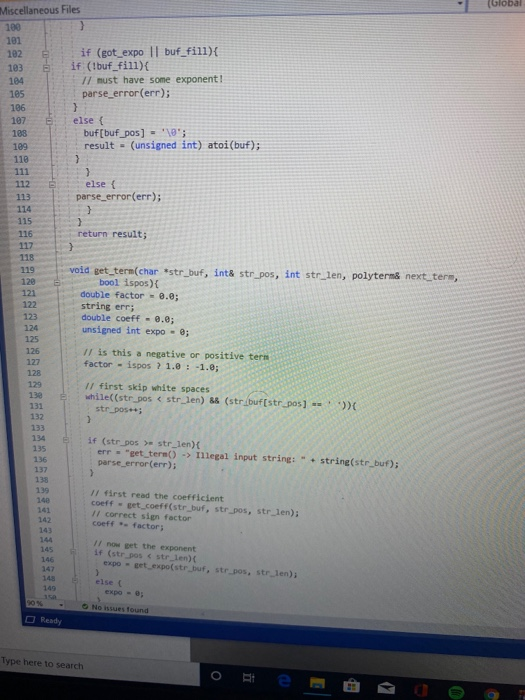
Task: Launch Microsoft Edge from the taskbar
Action: pyautogui.click(x=284, y=680)
